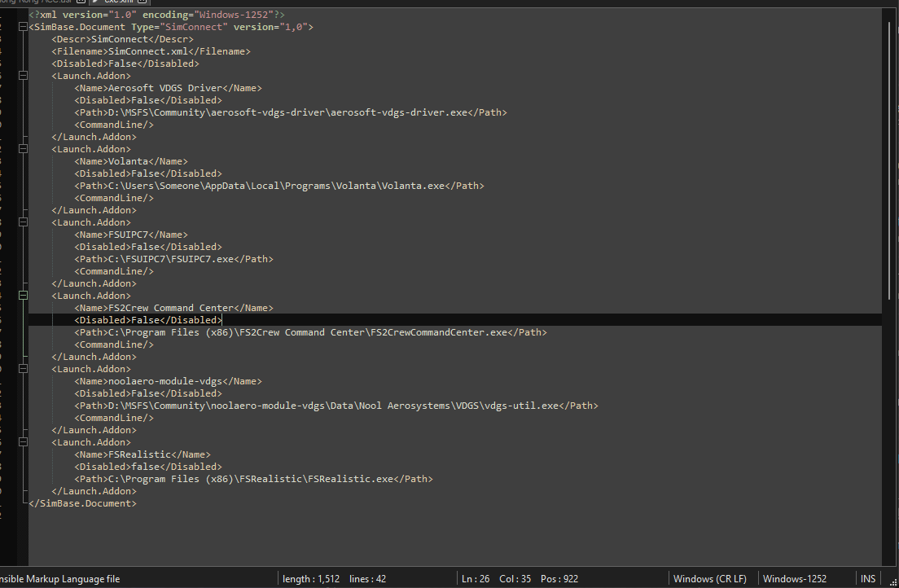
Task: Click the Col : 35 status bar entry
Action: [515, 579]
